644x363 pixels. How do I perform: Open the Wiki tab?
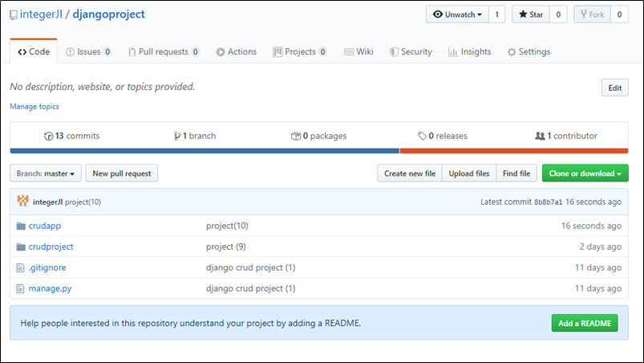point(358,51)
